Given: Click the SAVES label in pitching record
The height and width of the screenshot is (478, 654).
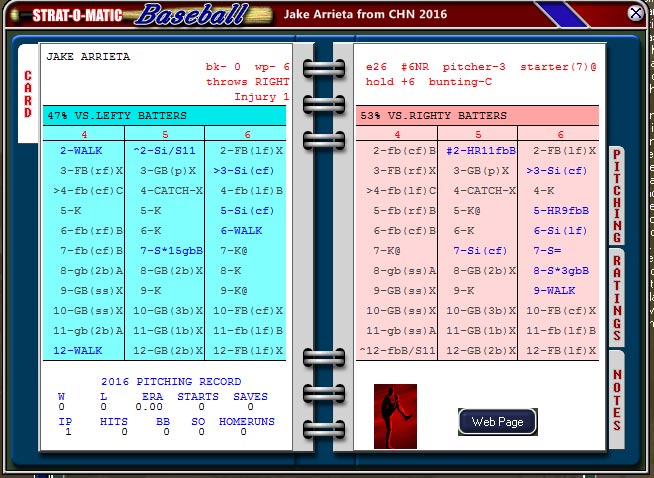Looking at the screenshot, I should pyautogui.click(x=250, y=397).
